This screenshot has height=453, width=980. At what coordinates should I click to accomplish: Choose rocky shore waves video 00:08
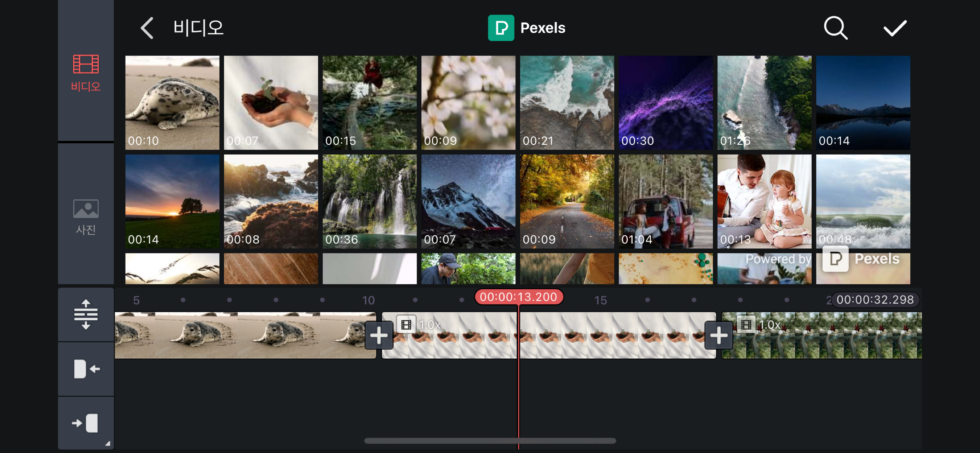(x=271, y=201)
